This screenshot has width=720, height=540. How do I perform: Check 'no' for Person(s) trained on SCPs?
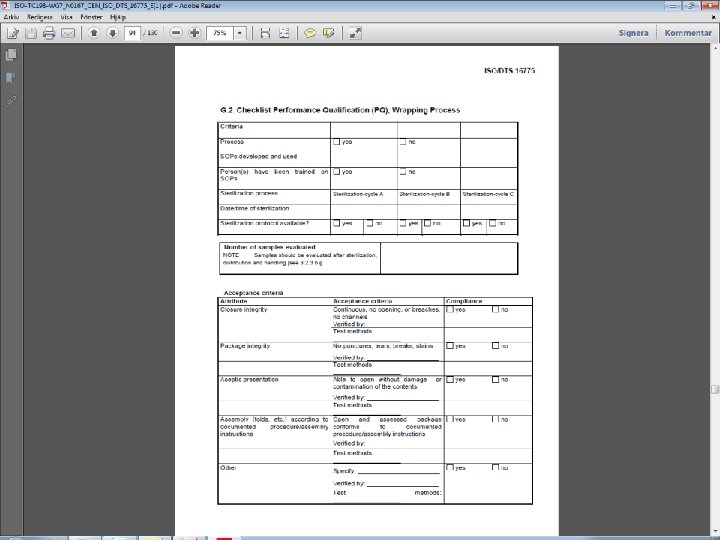(x=403, y=172)
